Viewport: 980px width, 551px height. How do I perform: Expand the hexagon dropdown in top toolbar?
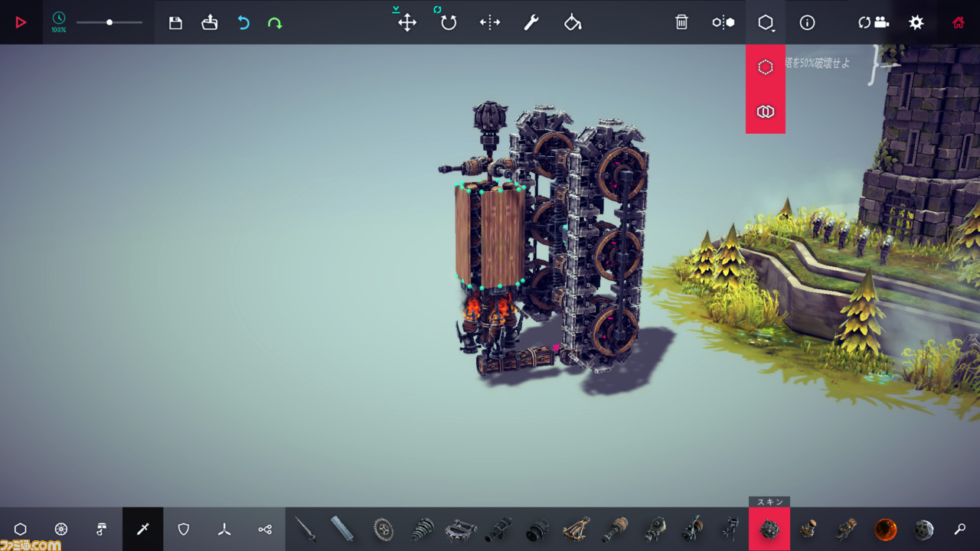click(766, 22)
